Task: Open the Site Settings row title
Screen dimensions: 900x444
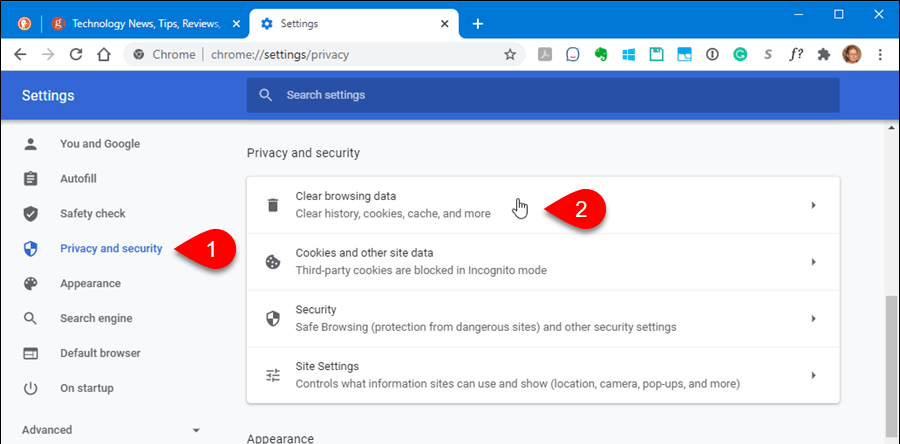Action: click(327, 366)
